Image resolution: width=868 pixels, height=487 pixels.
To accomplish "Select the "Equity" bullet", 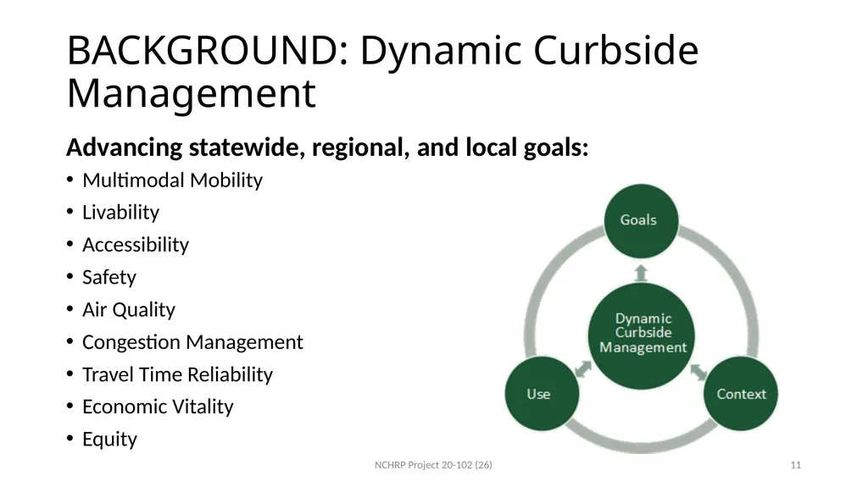I will pyautogui.click(x=109, y=439).
